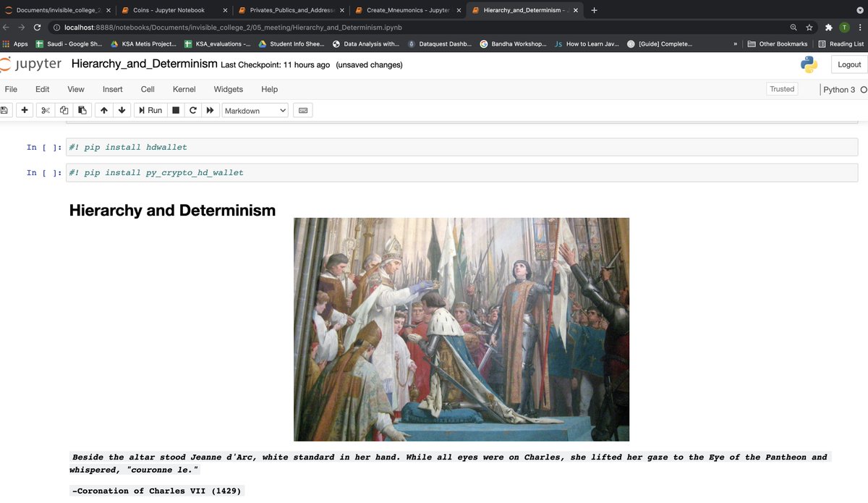Open the Kernel menu

pos(184,89)
